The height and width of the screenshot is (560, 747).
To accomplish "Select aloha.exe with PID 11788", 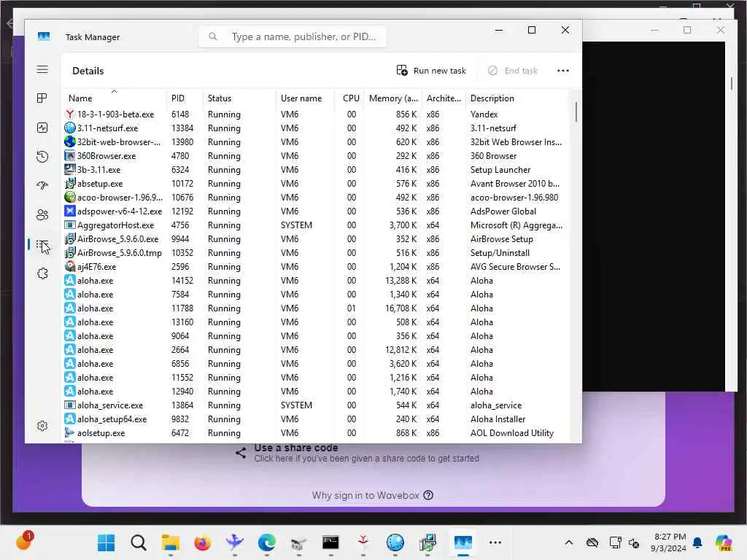I will (x=316, y=308).
